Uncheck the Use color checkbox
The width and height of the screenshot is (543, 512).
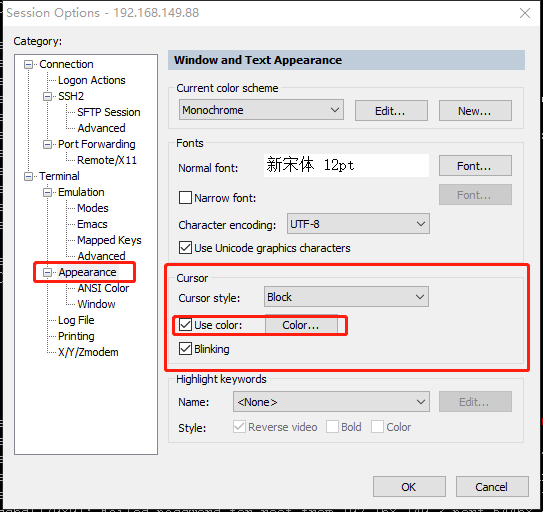(185, 325)
